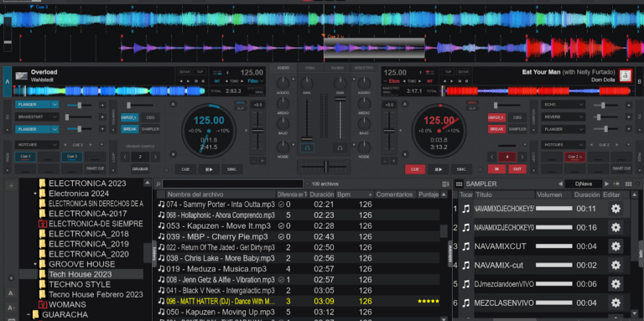Click the TAP button on deck A
Viewport: 644px width, 321px height.
[x=200, y=72]
